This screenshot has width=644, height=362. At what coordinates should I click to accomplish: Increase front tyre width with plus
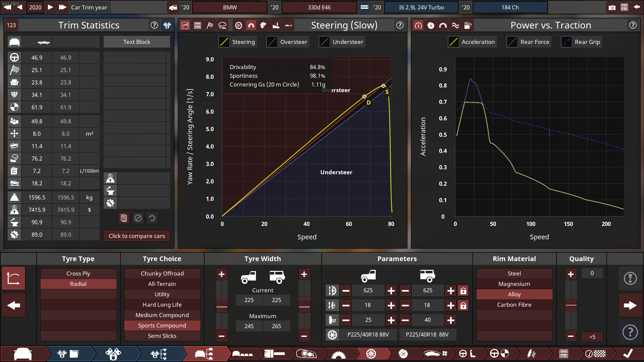pos(222,275)
